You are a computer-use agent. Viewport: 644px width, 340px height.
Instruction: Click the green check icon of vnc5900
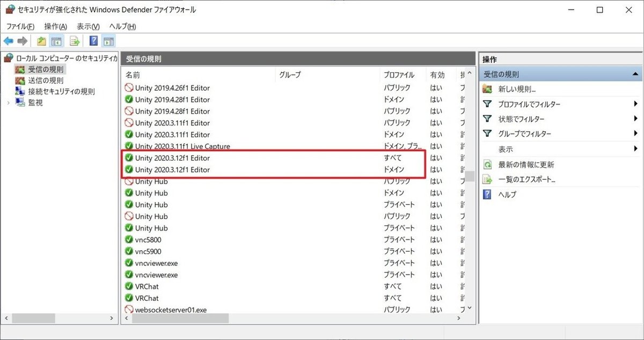(x=129, y=251)
